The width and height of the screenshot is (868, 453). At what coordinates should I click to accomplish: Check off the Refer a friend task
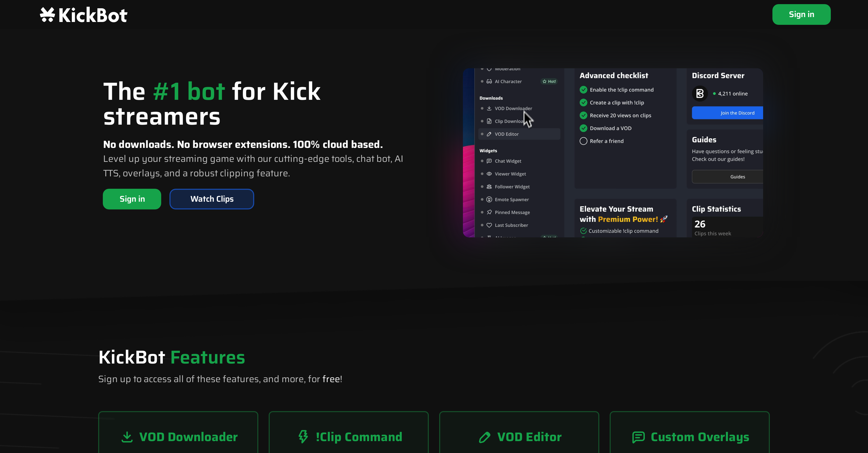coord(583,141)
